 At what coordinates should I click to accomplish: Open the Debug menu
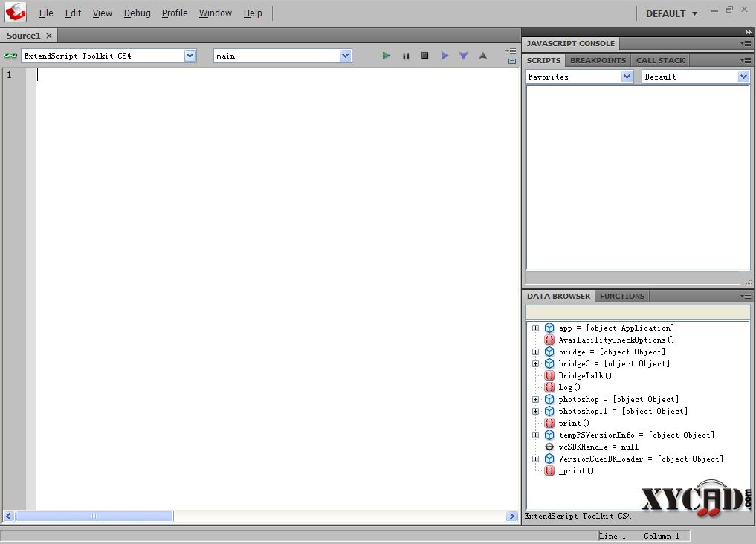(x=137, y=13)
